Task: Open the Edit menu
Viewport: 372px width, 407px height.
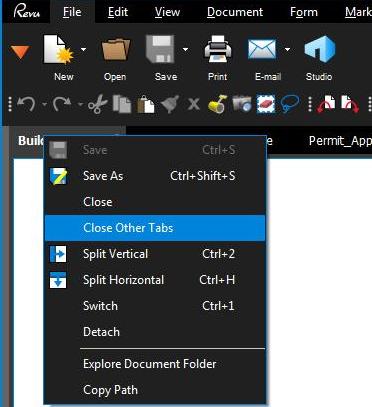Action: 118,12
